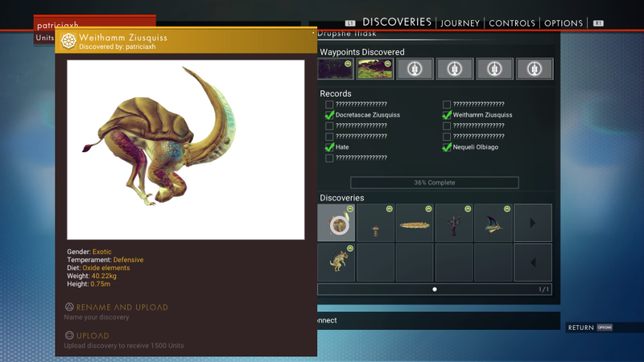This screenshot has width=644, height=362.
Task: Click the upload marker on the yellow lizard discovery
Action: click(350, 249)
